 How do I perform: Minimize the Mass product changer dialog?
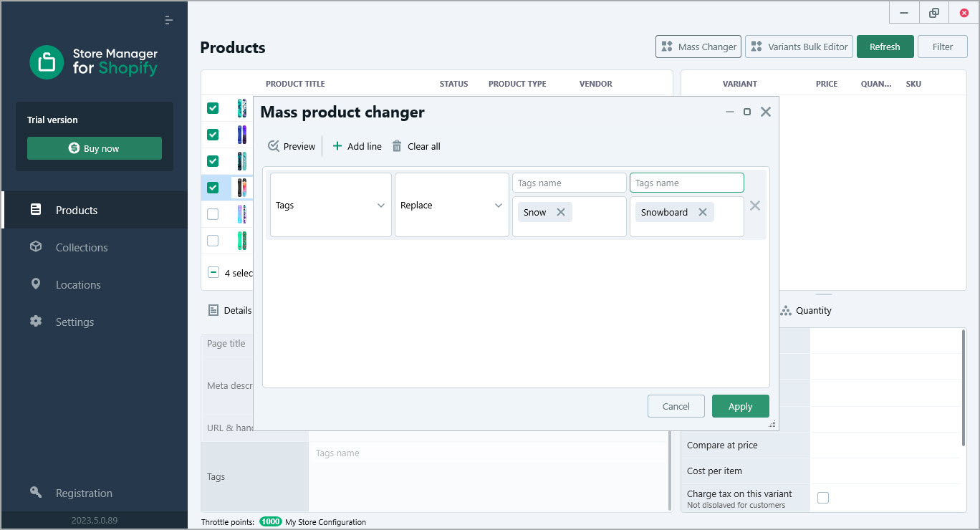[730, 112]
